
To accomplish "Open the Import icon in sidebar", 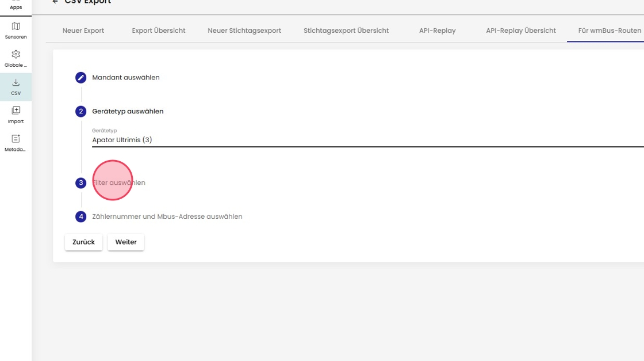I will 16,111.
